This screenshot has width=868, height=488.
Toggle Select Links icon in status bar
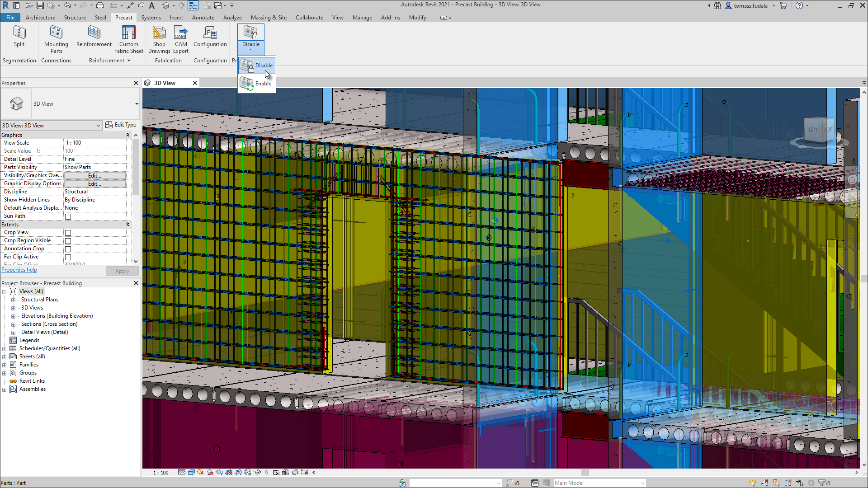click(753, 483)
